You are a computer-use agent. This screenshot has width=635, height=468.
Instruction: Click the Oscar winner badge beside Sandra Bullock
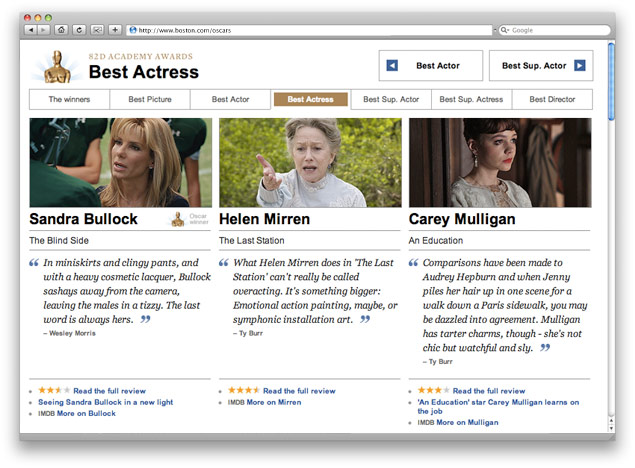[190, 219]
